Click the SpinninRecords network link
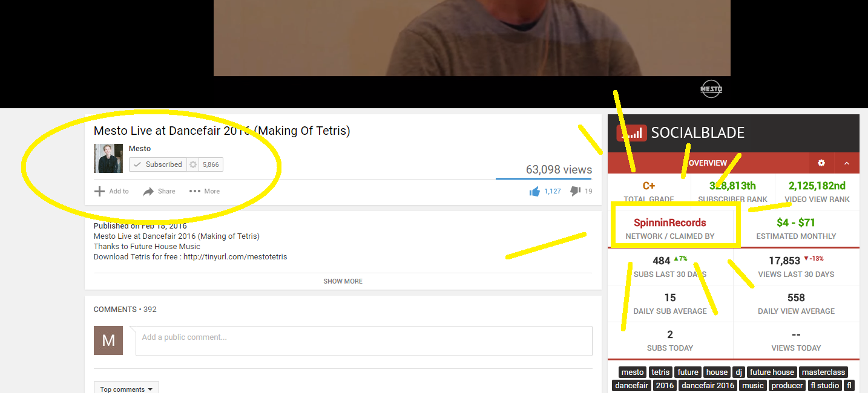The width and height of the screenshot is (868, 393). pyautogui.click(x=670, y=222)
